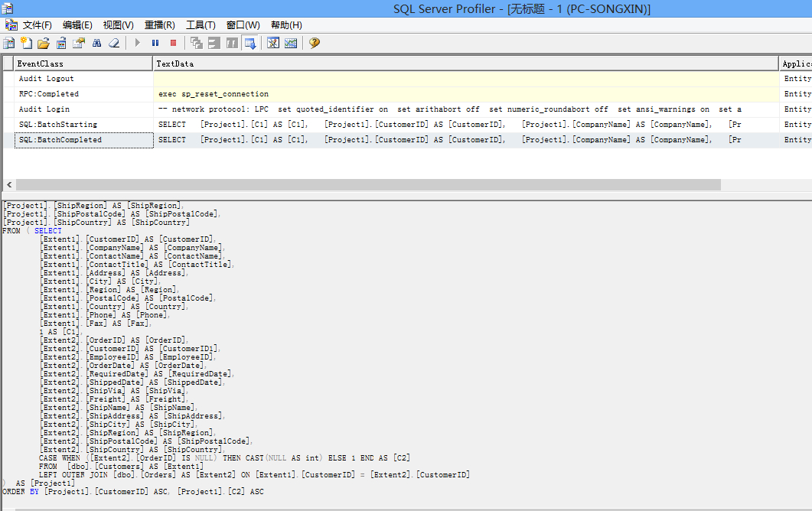This screenshot has height=511, width=812.
Task: Click the SQL:BatchCompleted SELECT text cell
Action: pos(465,140)
